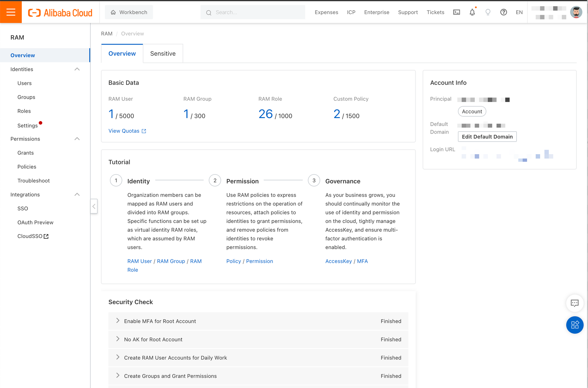The image size is (588, 388).
Task: Collapse the Identities menu section
Action: point(77,69)
